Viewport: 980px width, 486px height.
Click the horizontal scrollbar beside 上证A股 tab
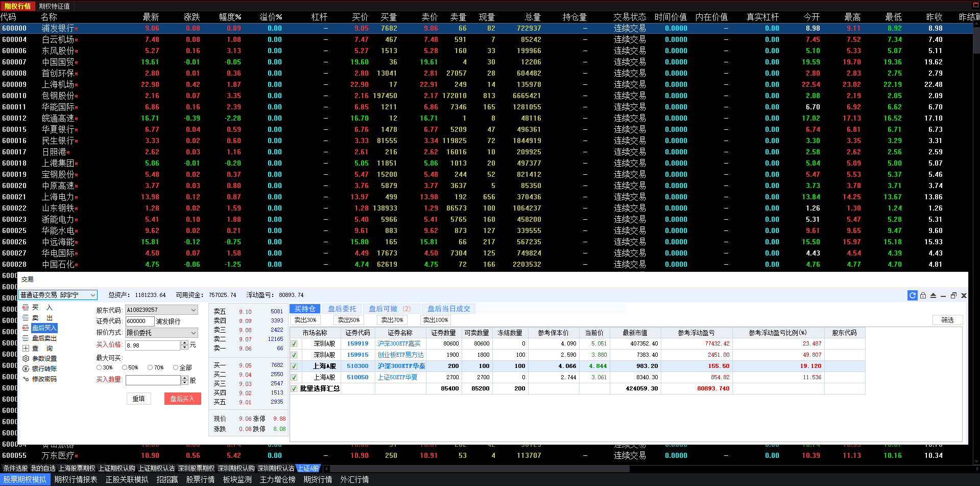pos(649,468)
